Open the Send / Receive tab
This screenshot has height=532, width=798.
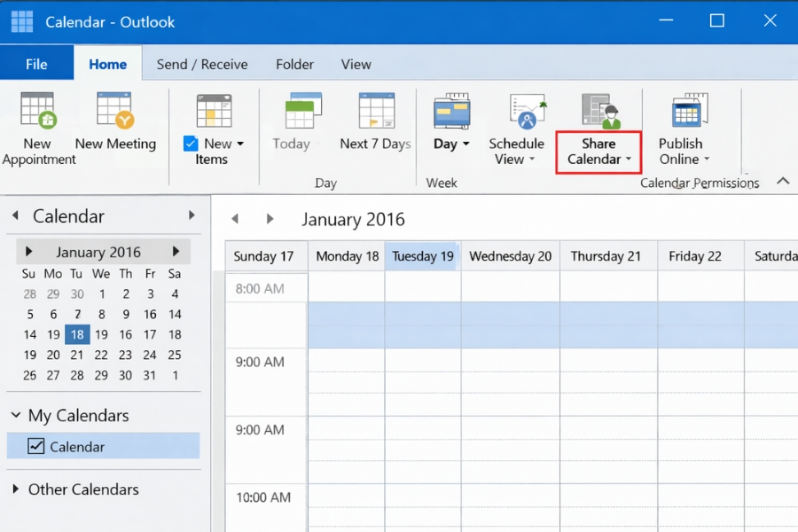[x=201, y=64]
